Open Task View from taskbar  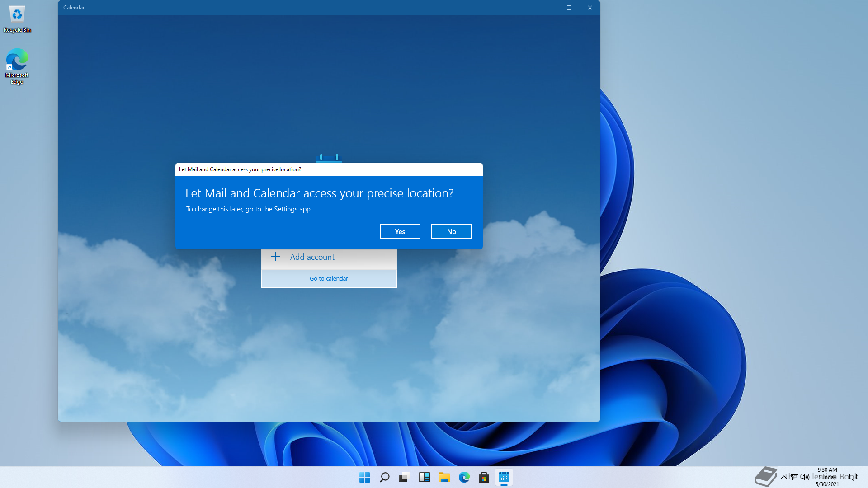[x=404, y=477]
